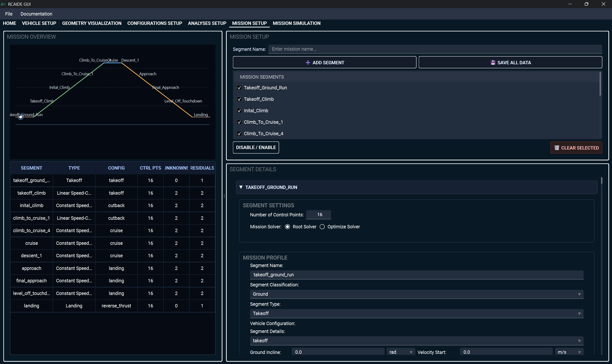Switch to the GEOMETRY VISUALIZATION tab
Image resolution: width=612 pixels, height=364 pixels.
(92, 23)
